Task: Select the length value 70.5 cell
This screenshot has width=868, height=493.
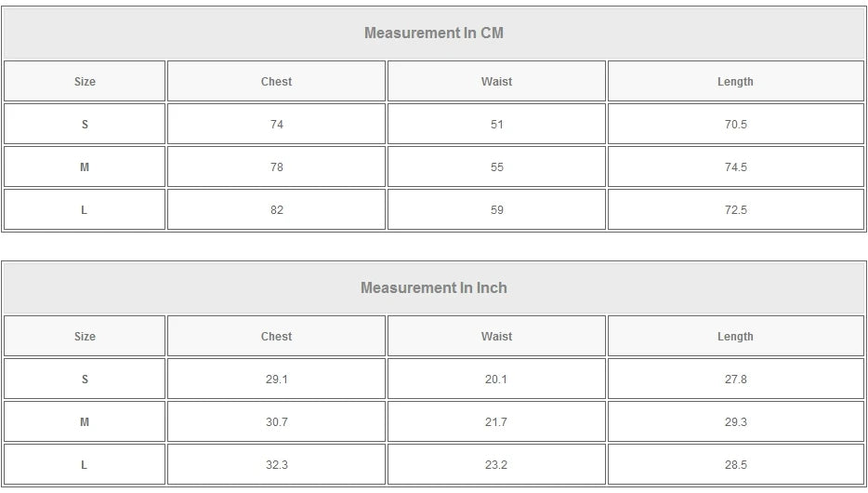Action: point(735,125)
